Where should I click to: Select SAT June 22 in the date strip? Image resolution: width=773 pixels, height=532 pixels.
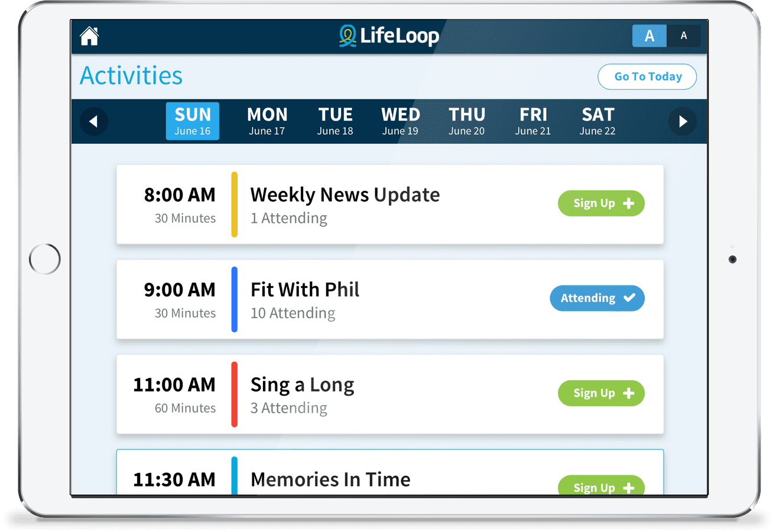coord(597,121)
